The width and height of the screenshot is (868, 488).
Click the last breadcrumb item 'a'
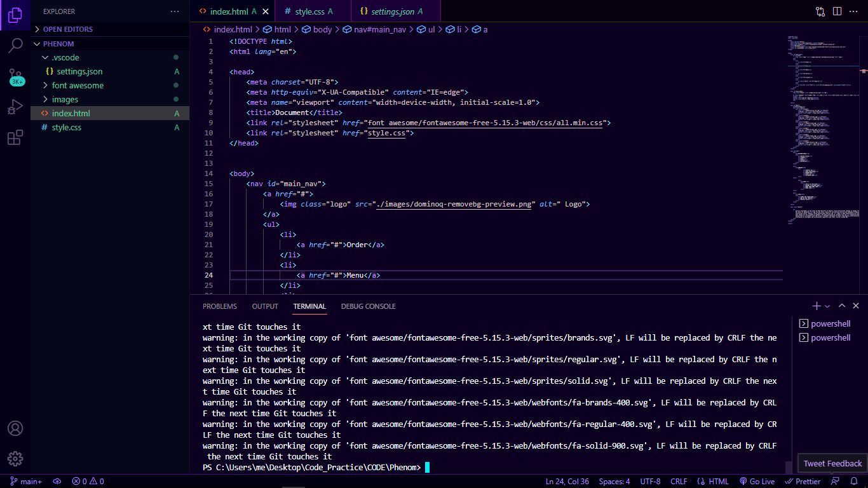(x=480, y=29)
